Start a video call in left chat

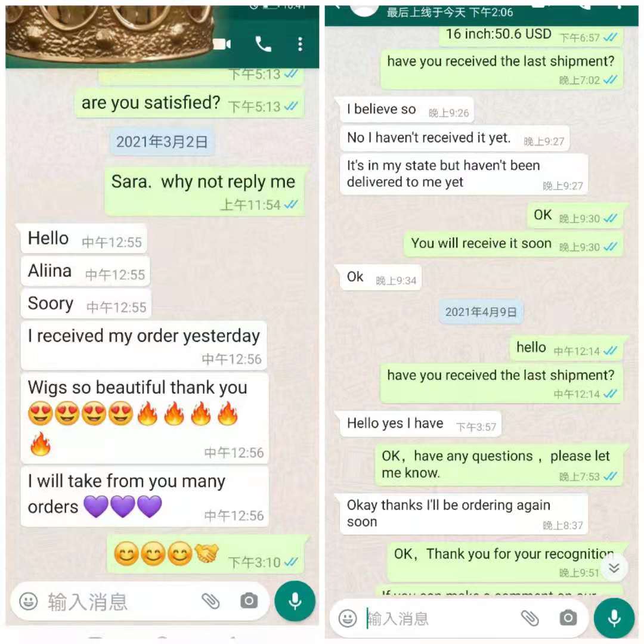pos(222,44)
